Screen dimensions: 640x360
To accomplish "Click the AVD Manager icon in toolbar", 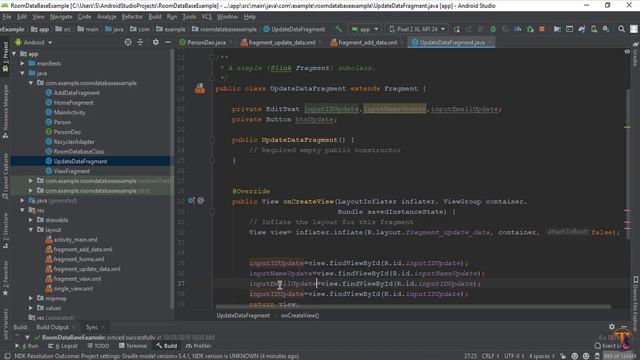I will coord(594,29).
